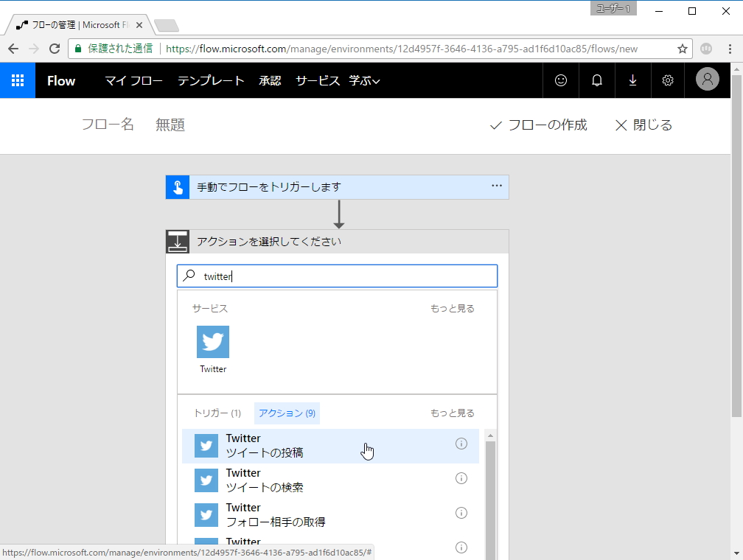The width and height of the screenshot is (743, 560).
Task: Switch to the アクション (9) tab
Action: (x=287, y=413)
